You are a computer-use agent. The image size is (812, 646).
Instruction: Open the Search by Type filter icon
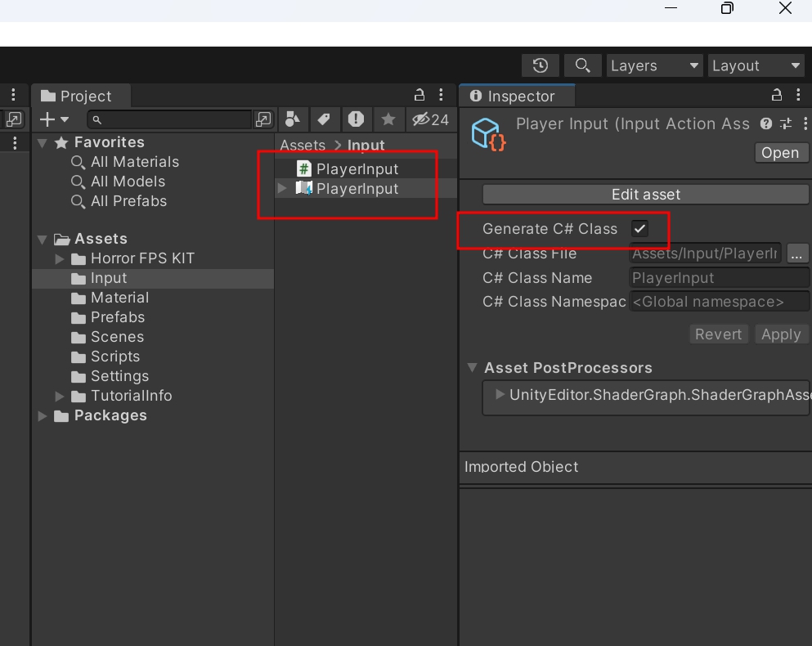[x=293, y=119]
